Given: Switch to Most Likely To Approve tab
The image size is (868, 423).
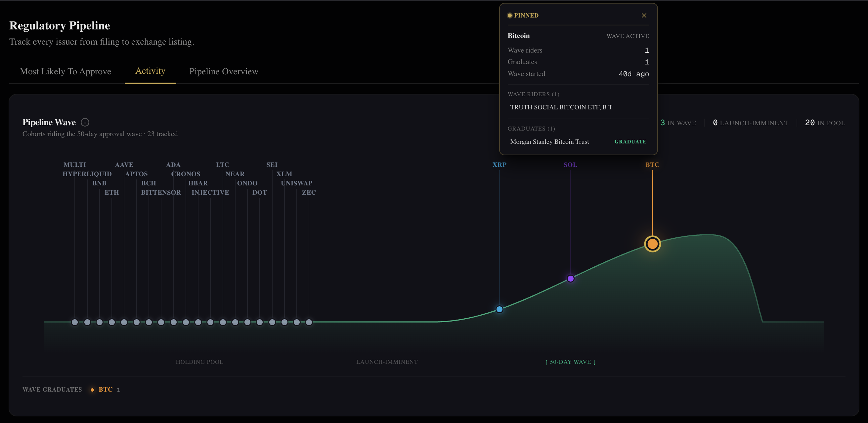Looking at the screenshot, I should [65, 71].
